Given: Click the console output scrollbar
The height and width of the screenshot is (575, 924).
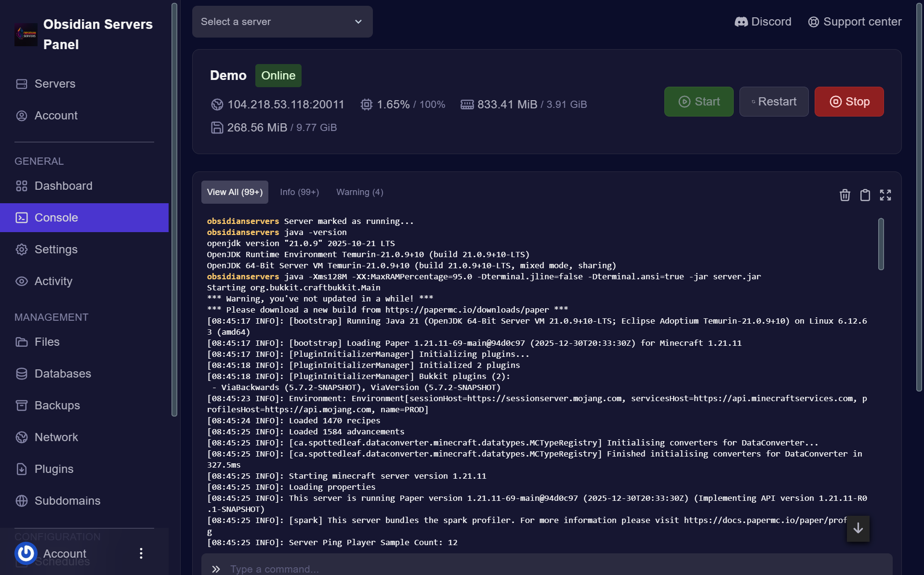Looking at the screenshot, I should click(881, 244).
